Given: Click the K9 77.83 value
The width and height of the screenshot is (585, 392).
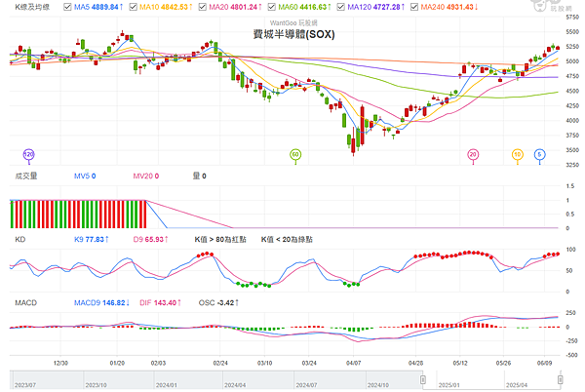Looking at the screenshot, I should 92,239.
